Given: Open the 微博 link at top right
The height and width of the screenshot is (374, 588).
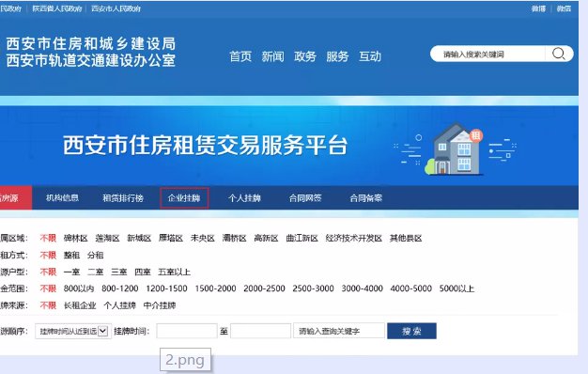Looking at the screenshot, I should pos(538,8).
